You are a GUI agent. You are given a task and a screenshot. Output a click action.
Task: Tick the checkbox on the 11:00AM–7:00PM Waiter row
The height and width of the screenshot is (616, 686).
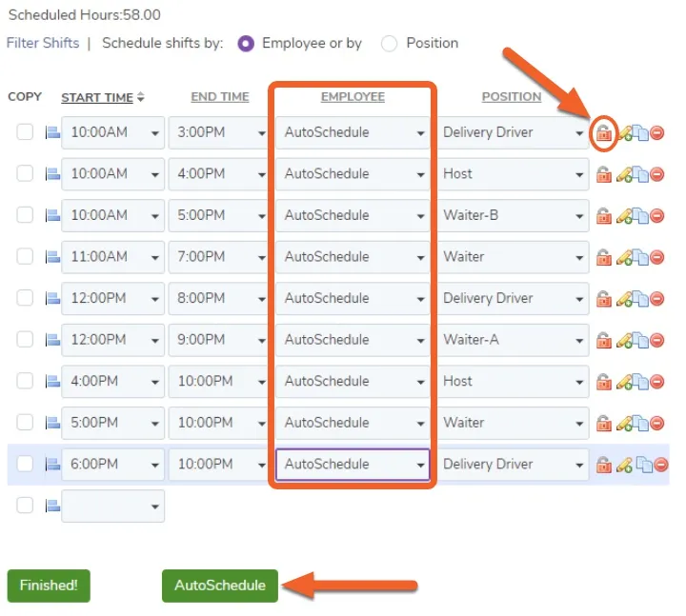(x=25, y=256)
